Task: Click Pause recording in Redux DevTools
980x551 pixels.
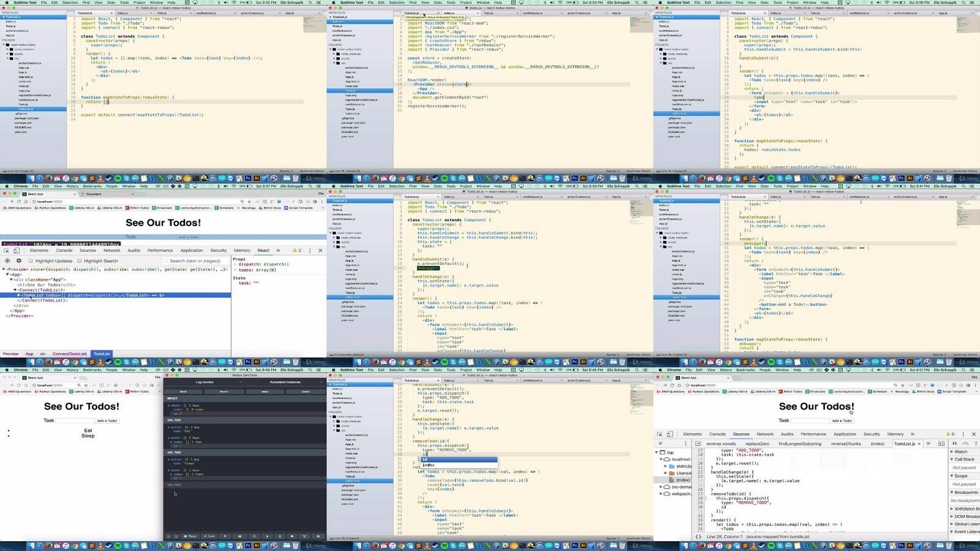Action: pos(190,536)
